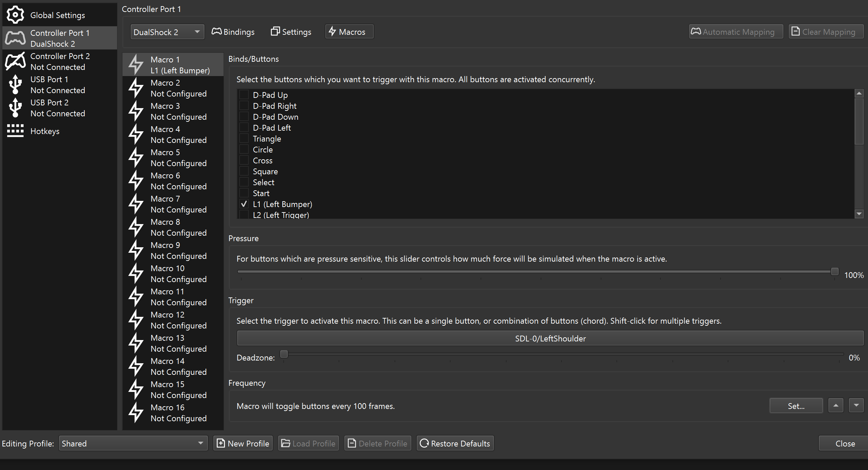868x470 pixels.
Task: Check the Triangle button checkbox
Action: click(244, 138)
